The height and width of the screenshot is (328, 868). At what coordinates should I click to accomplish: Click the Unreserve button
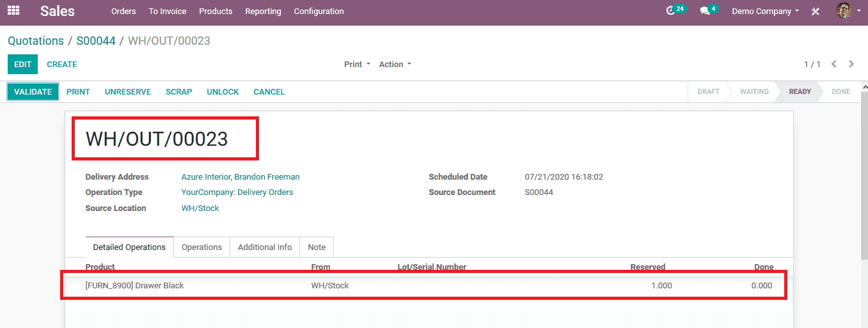(x=128, y=92)
